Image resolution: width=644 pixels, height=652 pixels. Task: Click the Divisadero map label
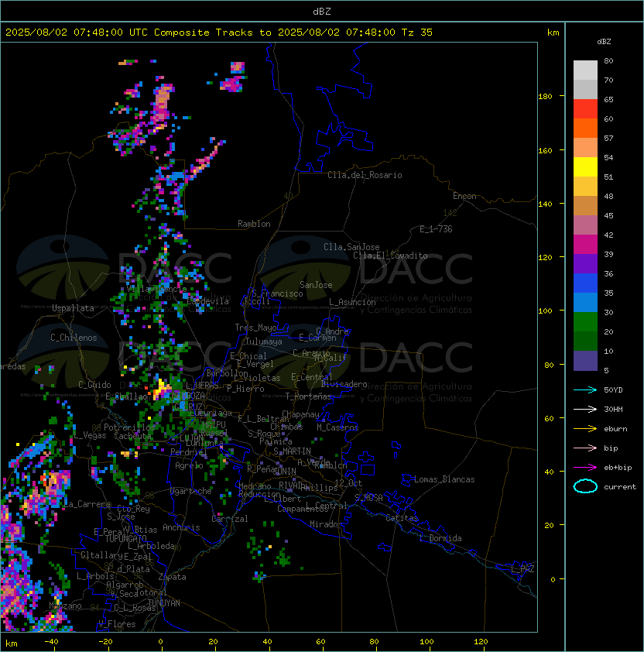[344, 384]
